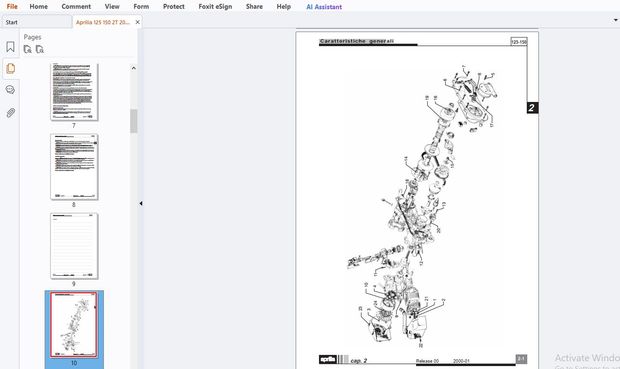The image size is (620, 369).
Task: Close the Aprilia 125 150 2T document tab
Action: tap(138, 22)
